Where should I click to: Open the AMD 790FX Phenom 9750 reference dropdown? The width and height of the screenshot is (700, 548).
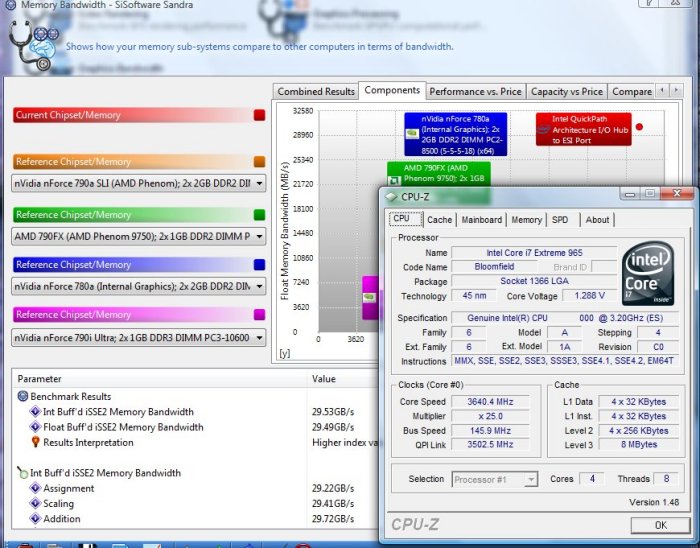(x=139, y=236)
